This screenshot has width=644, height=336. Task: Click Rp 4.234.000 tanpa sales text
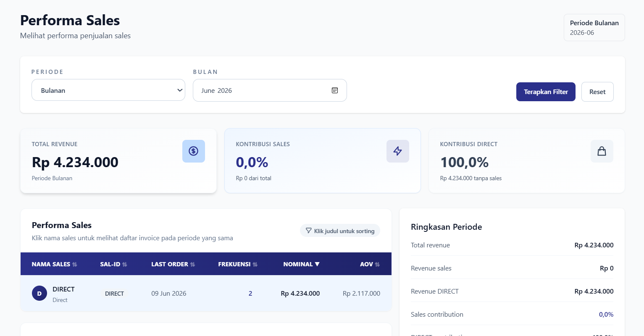[471, 178]
